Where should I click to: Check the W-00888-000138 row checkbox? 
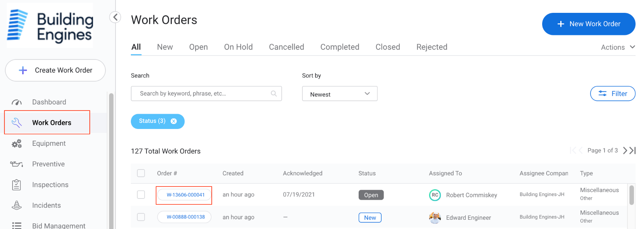pos(141,217)
